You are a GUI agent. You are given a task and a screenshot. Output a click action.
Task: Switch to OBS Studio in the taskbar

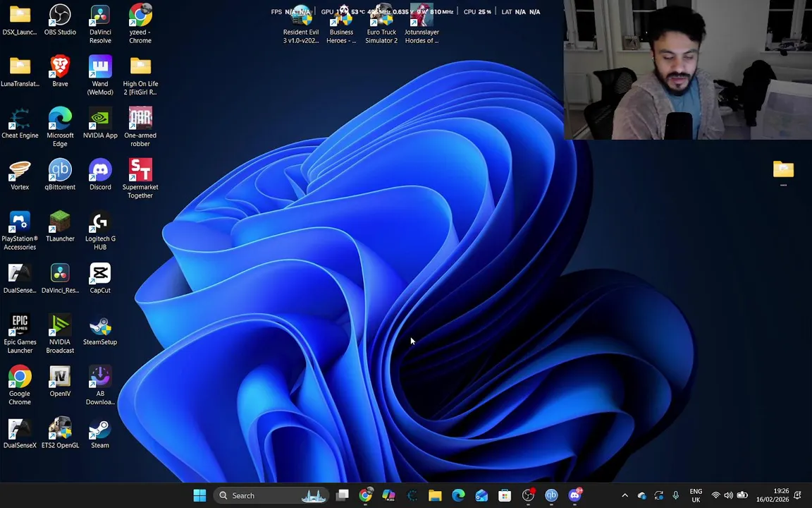(528, 495)
